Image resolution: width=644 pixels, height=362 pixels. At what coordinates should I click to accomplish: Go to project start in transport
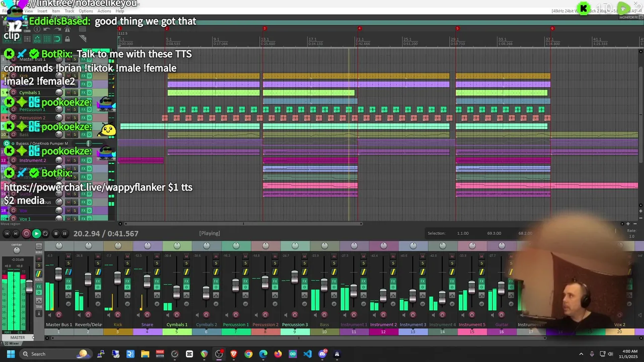point(7,233)
